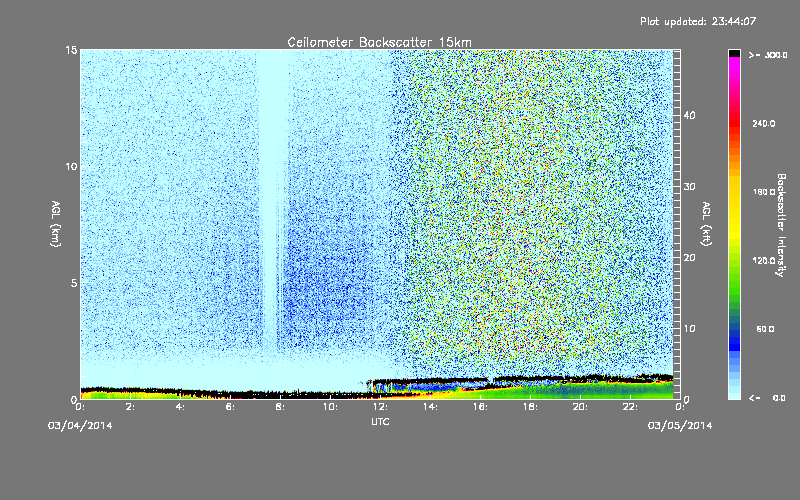Pick the black swatch atop the color bar
This screenshot has height=500, width=800.
pyautogui.click(x=734, y=53)
